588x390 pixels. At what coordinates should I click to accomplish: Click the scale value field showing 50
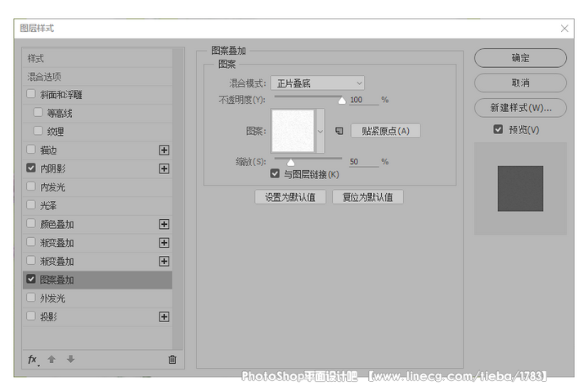point(364,162)
